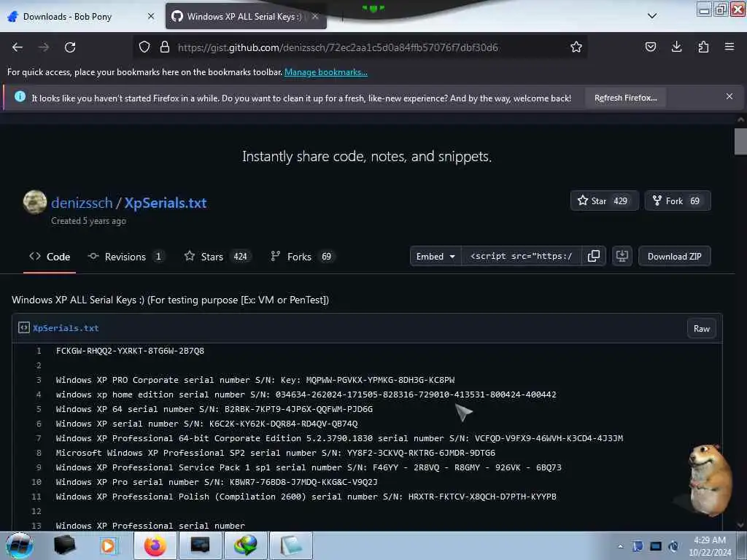747x560 pixels.
Task: Open the Forks tab
Action: pyautogui.click(x=302, y=257)
